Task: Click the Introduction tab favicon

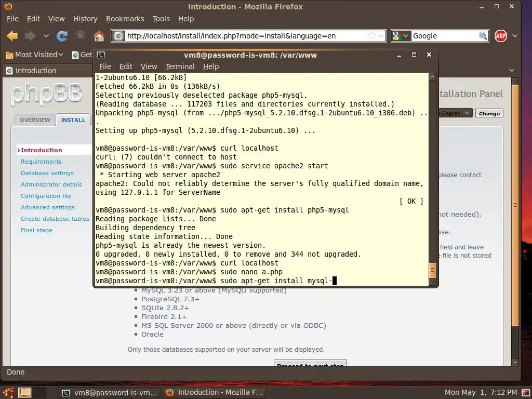Action: 9,71
